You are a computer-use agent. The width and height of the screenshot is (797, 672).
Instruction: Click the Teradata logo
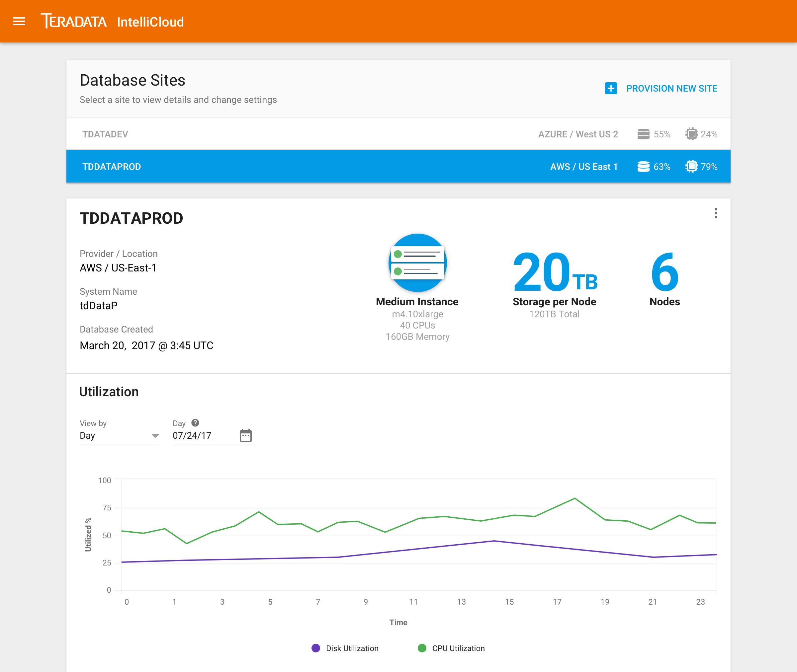[74, 21]
